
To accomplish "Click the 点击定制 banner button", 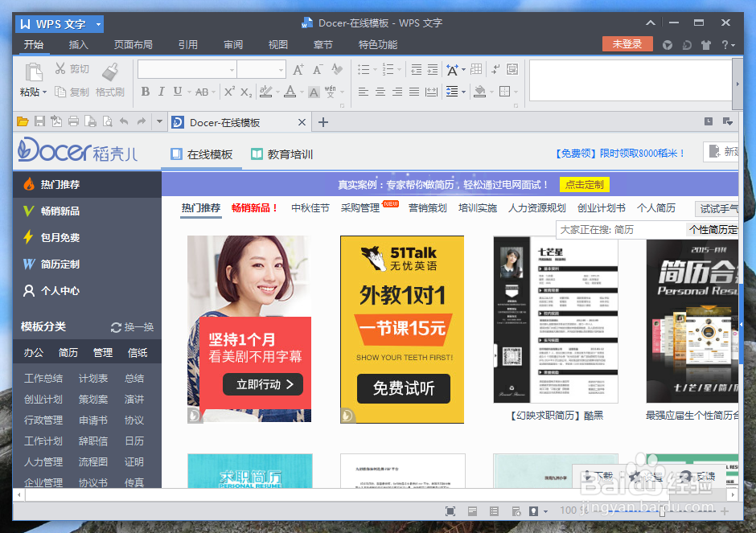I will pyautogui.click(x=585, y=185).
